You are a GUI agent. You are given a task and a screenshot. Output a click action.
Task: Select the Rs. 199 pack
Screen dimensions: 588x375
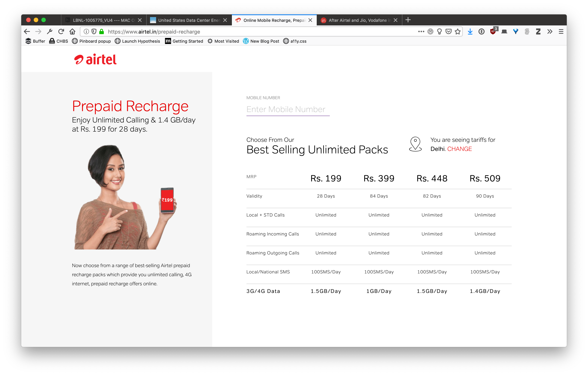(x=326, y=178)
